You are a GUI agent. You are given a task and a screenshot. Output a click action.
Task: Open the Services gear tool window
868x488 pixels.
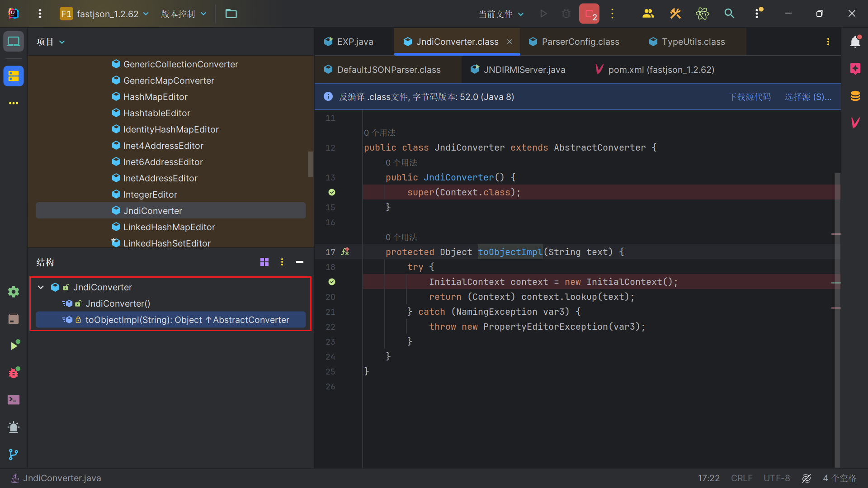click(x=14, y=292)
